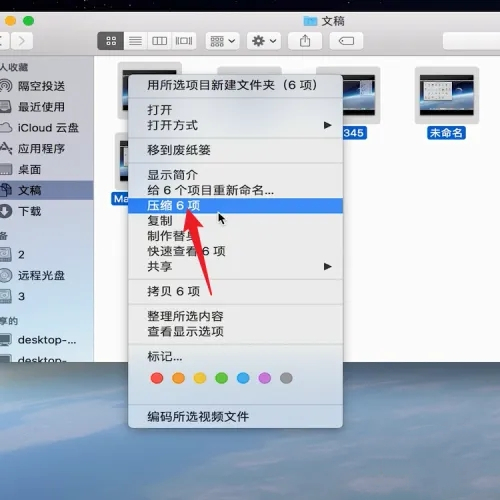Switch to gallery view in toolbar
The height and width of the screenshot is (500, 500).
click(184, 41)
